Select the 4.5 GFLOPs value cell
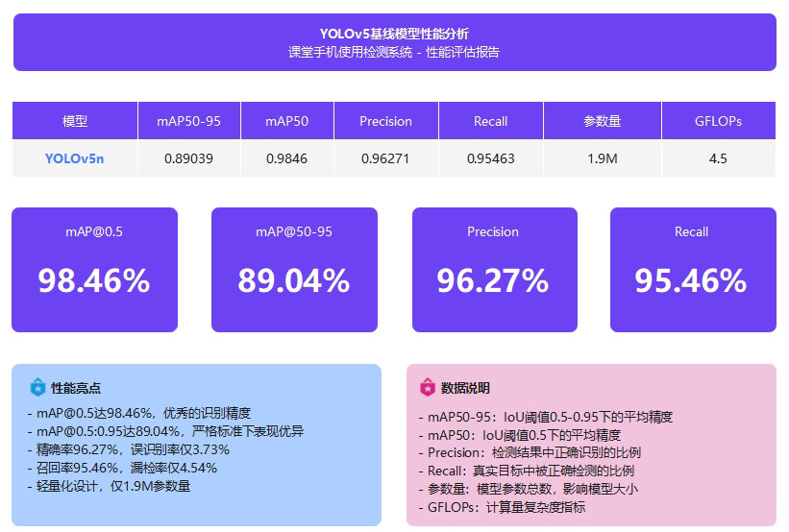 coord(718,158)
